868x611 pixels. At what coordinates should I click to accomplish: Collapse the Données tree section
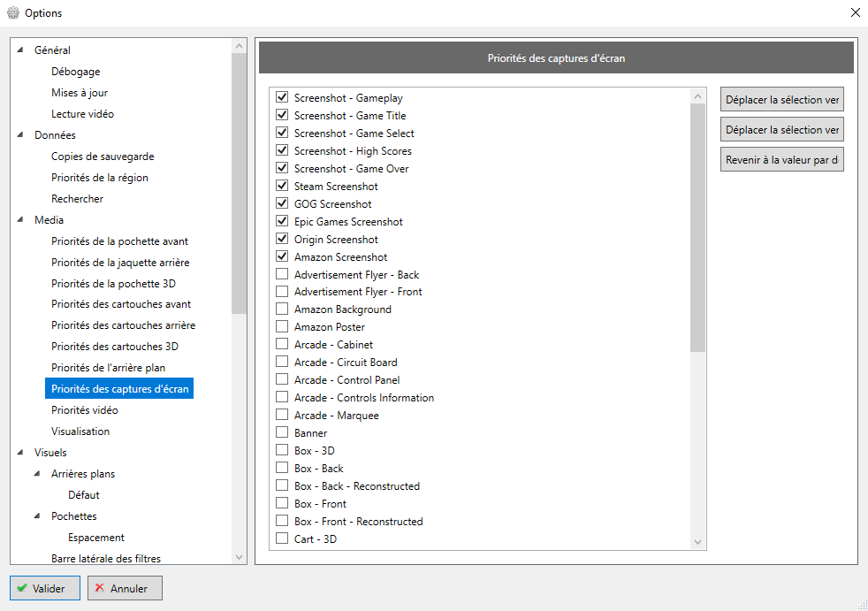(x=20, y=134)
